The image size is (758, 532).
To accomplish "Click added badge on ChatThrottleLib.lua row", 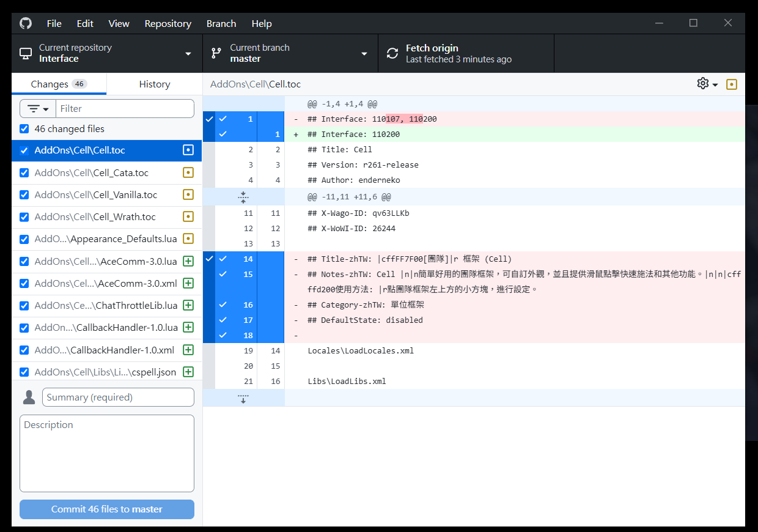I will 188,305.
